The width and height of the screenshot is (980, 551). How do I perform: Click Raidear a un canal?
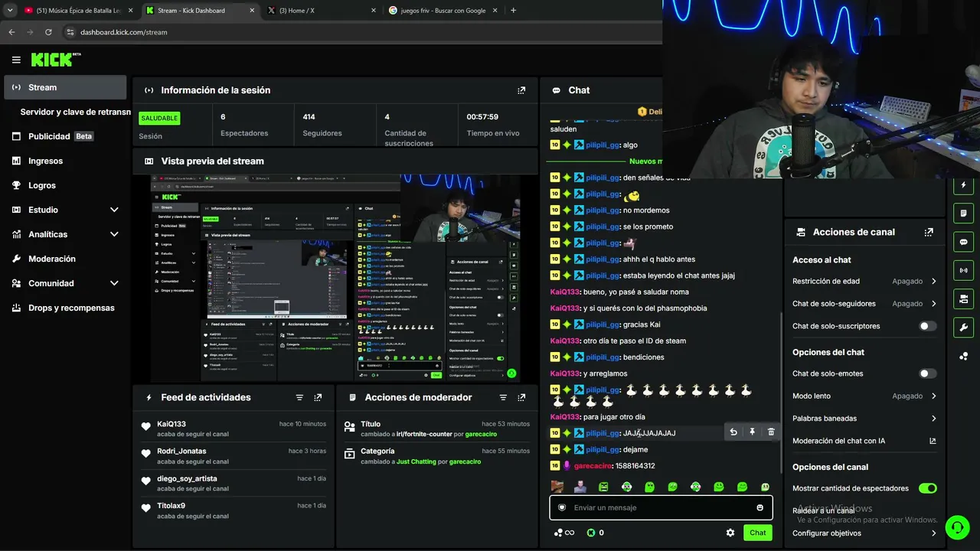coord(823,510)
